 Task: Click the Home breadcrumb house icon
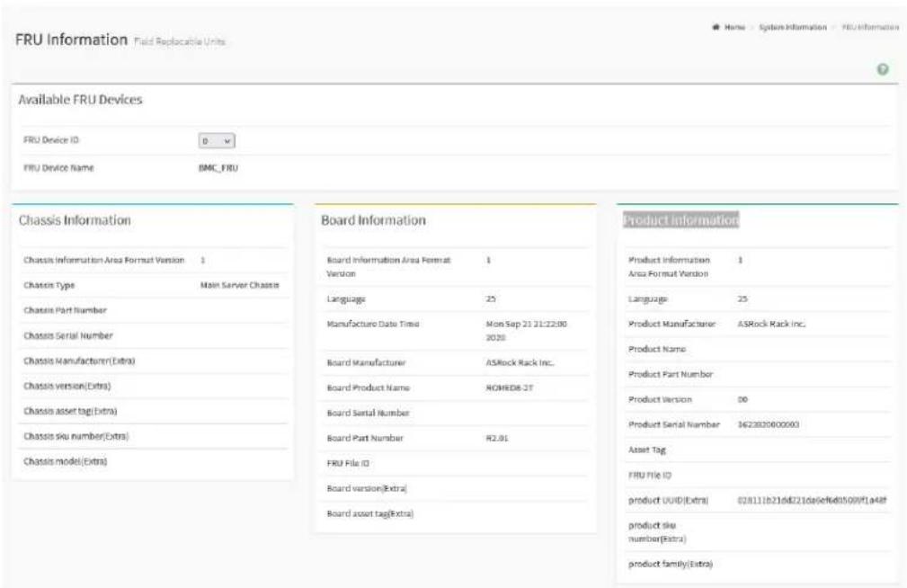[x=716, y=27]
